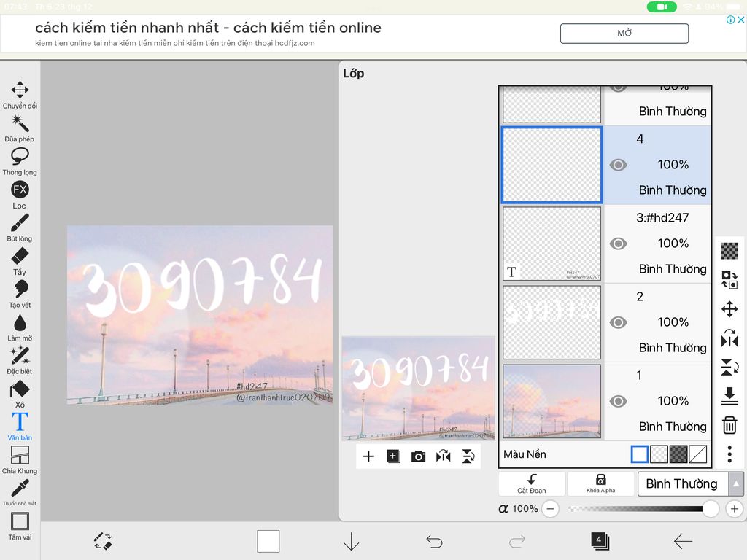The image size is (747, 560).
Task: Select the Đũa phép magic wand tool
Action: click(20, 128)
